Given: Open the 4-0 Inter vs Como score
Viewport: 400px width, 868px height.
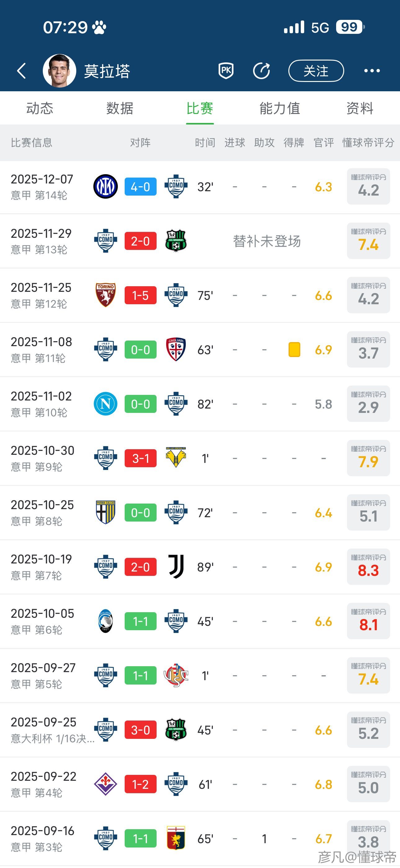Looking at the screenshot, I should point(140,187).
